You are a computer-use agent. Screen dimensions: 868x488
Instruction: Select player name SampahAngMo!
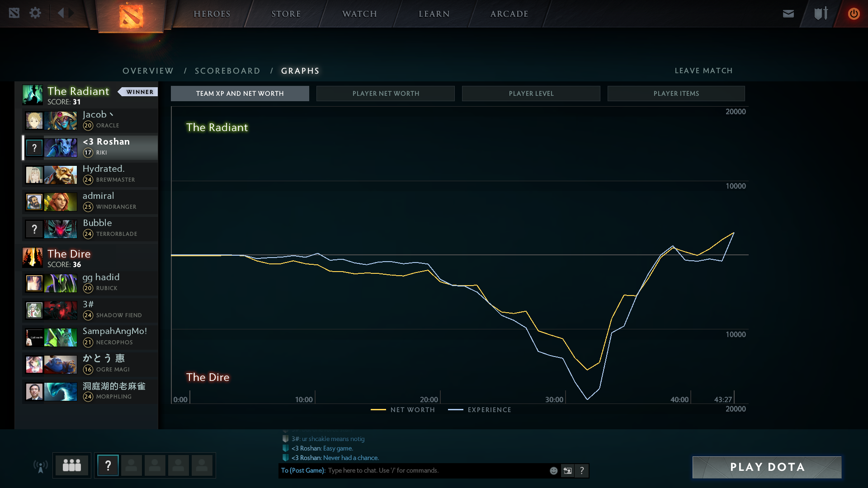pyautogui.click(x=115, y=331)
